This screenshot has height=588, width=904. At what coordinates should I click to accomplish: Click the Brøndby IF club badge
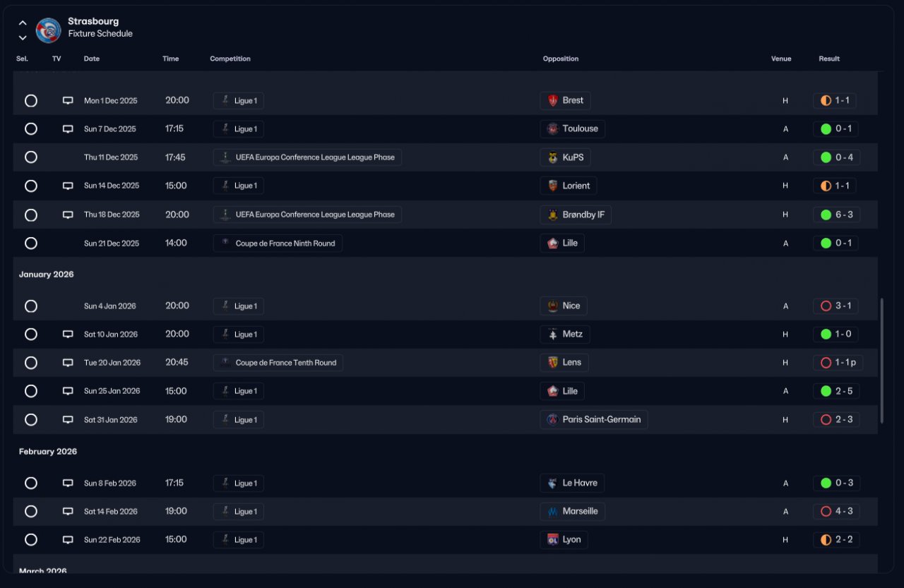click(x=553, y=215)
